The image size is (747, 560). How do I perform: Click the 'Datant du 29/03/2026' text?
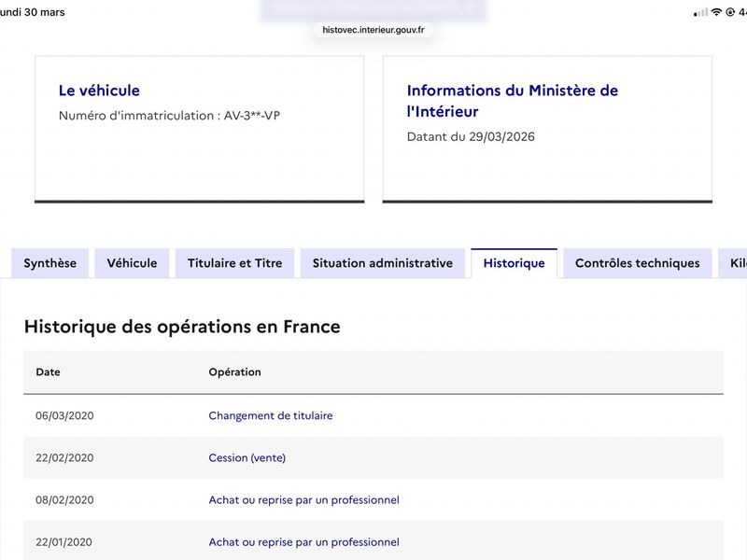coord(471,136)
